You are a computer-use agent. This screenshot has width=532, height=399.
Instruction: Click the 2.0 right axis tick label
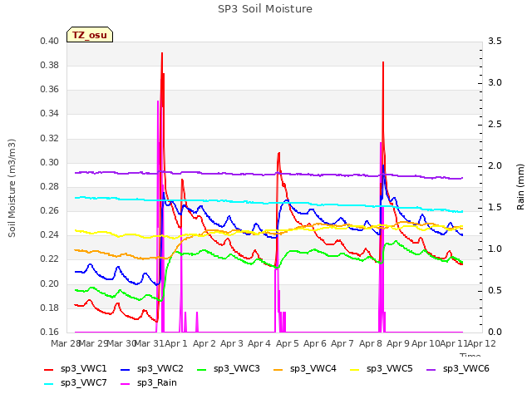(495, 166)
